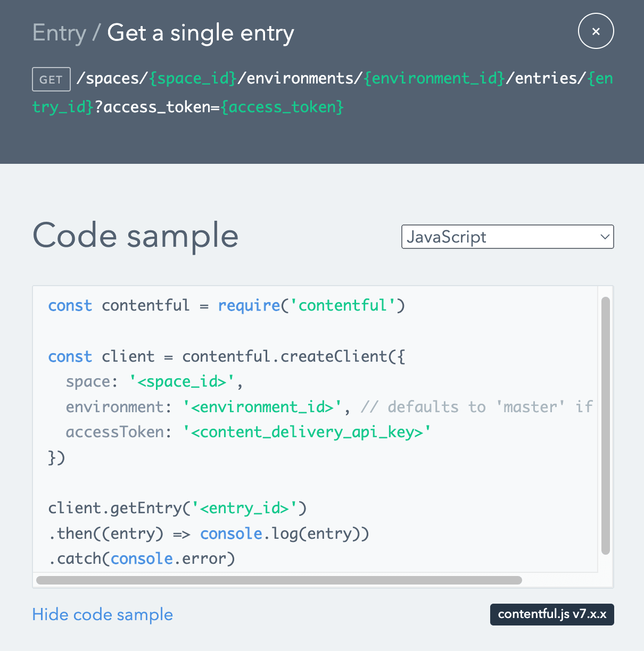Click the '<content_delivery_api_key>' code string
The image size is (644, 651).
point(307,432)
